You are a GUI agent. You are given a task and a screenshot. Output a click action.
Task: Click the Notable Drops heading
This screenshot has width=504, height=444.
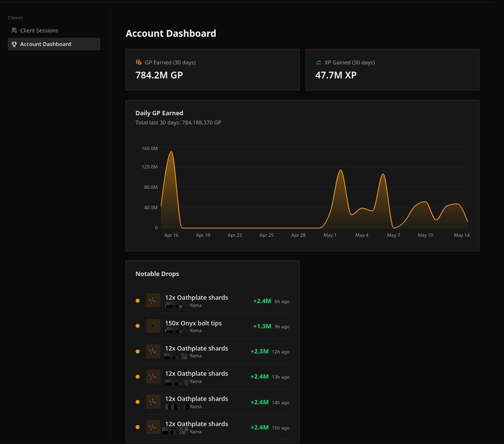click(x=157, y=274)
